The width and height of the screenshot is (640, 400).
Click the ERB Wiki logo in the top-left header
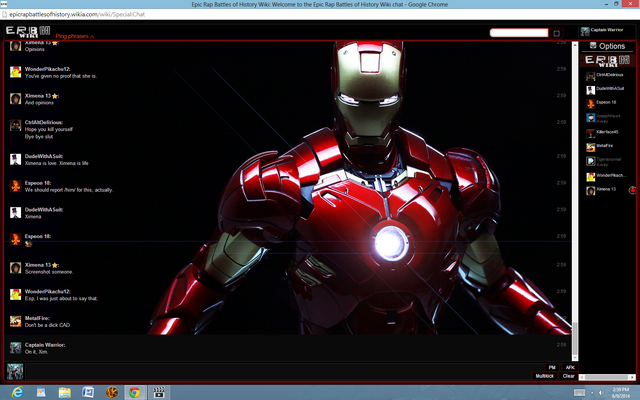pos(28,31)
